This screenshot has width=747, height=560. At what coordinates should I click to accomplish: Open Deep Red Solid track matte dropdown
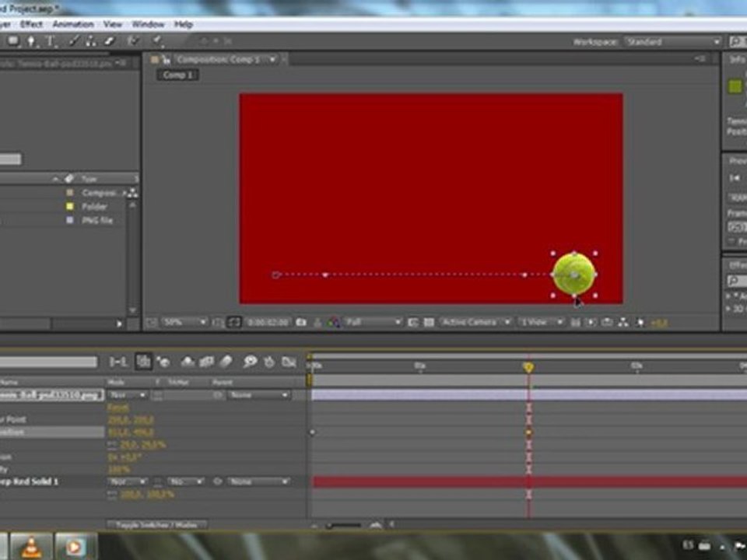tap(186, 481)
